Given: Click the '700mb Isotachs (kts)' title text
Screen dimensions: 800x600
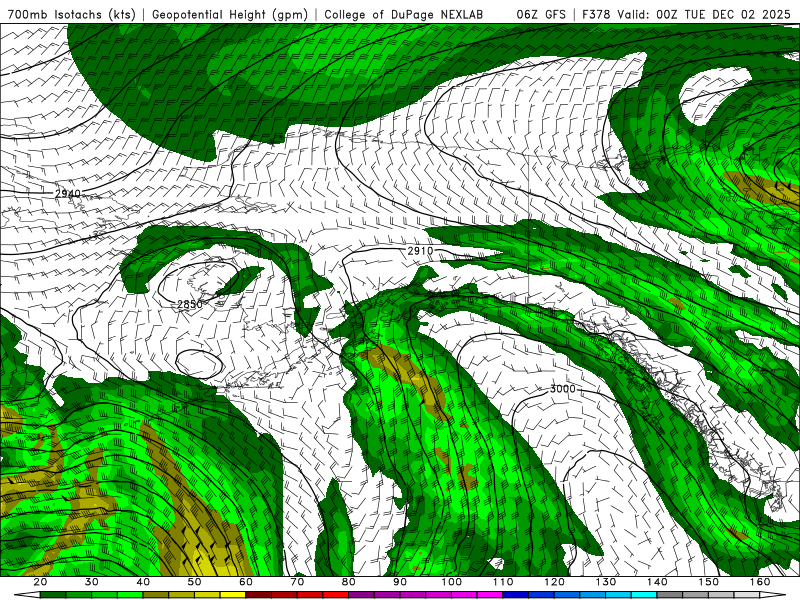Looking at the screenshot, I should pos(70,14).
